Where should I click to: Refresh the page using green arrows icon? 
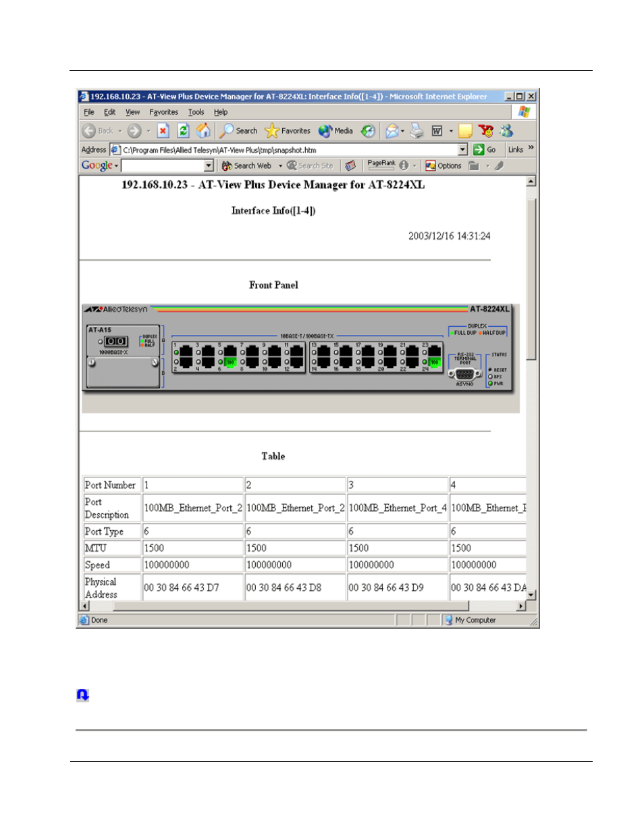(183, 131)
